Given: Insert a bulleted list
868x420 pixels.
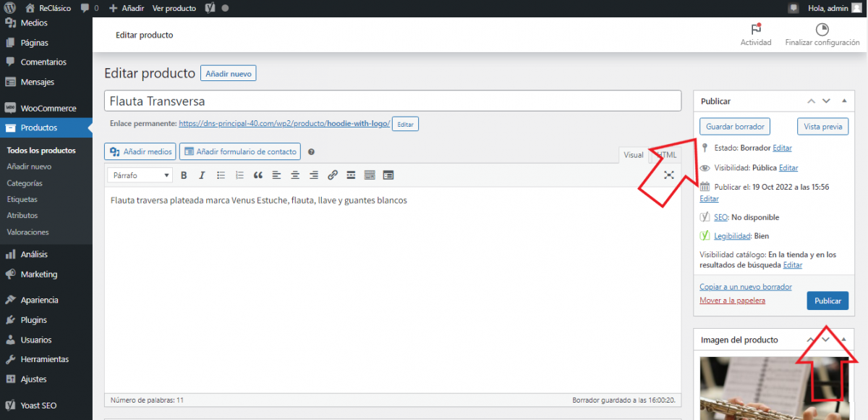Looking at the screenshot, I should (x=221, y=175).
